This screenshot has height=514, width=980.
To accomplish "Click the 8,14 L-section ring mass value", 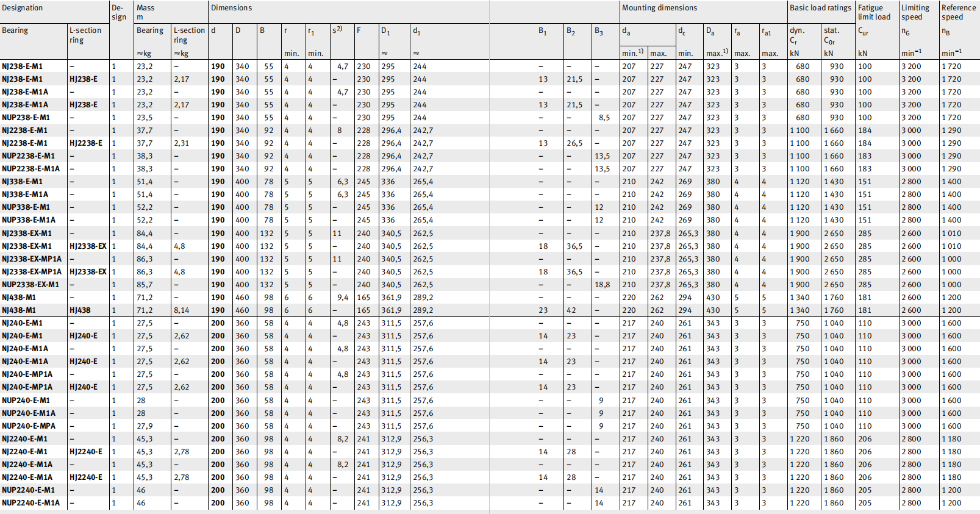I will coord(181,310).
